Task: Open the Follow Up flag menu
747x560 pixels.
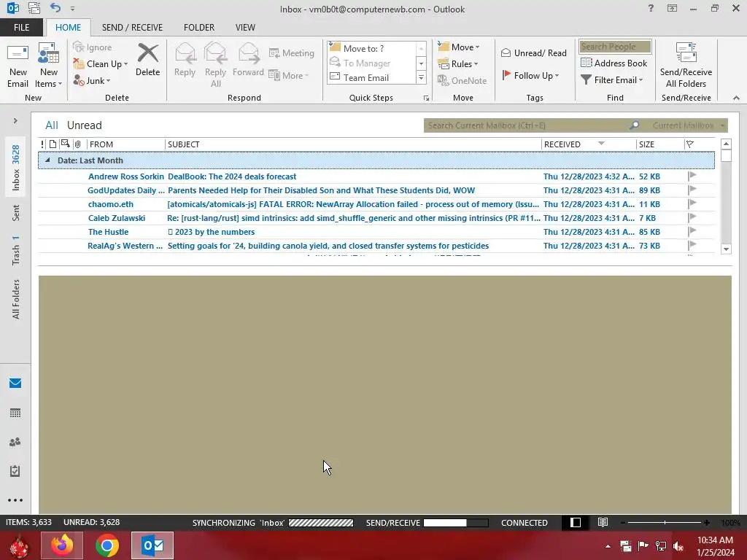Action: pyautogui.click(x=530, y=75)
